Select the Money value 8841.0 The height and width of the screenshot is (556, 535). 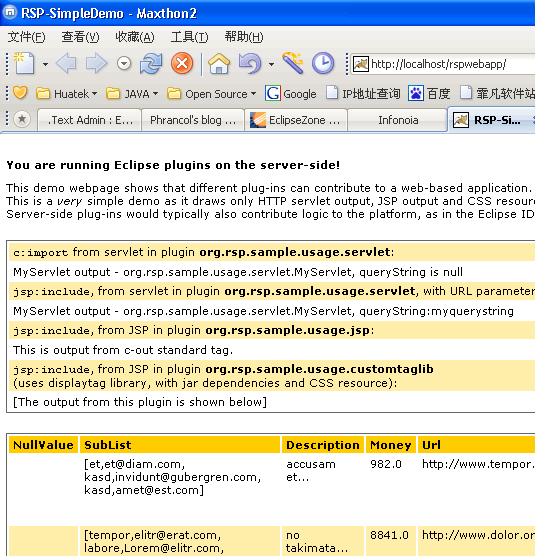[389, 535]
